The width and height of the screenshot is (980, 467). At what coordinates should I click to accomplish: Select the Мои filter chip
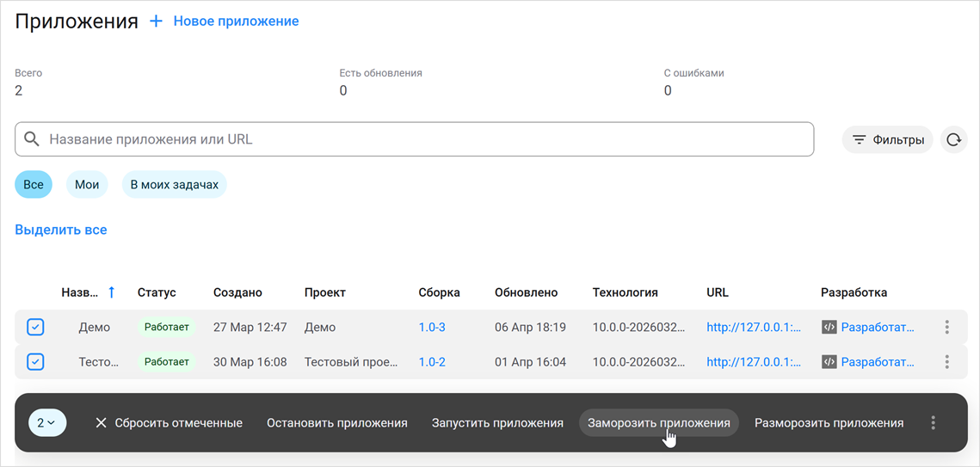87,185
